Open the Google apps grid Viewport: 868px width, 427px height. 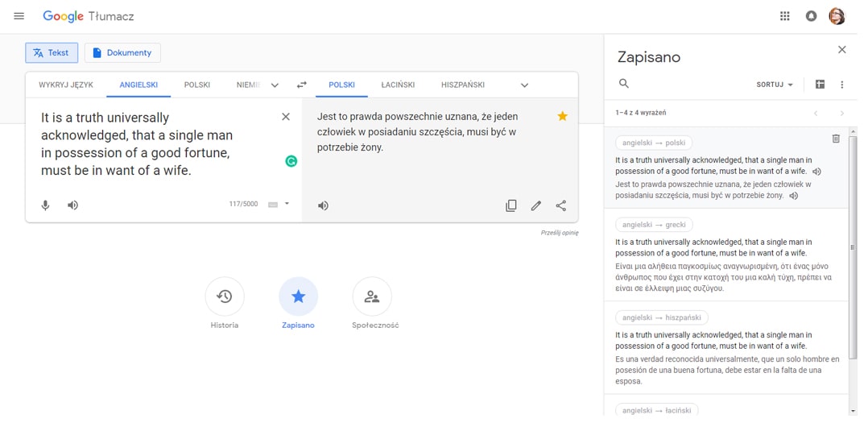tap(784, 16)
